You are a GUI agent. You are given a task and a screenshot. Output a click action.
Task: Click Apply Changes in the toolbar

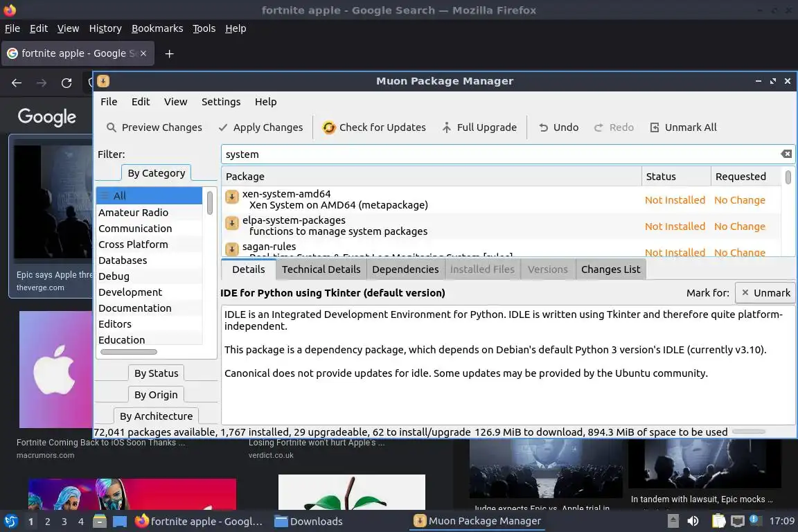(260, 127)
